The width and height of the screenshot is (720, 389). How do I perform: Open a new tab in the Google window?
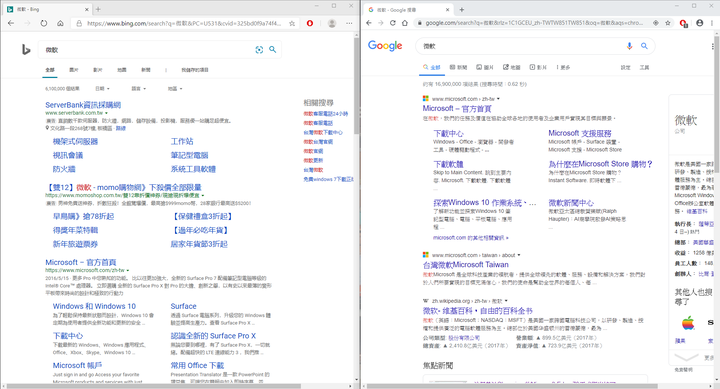pos(461,9)
